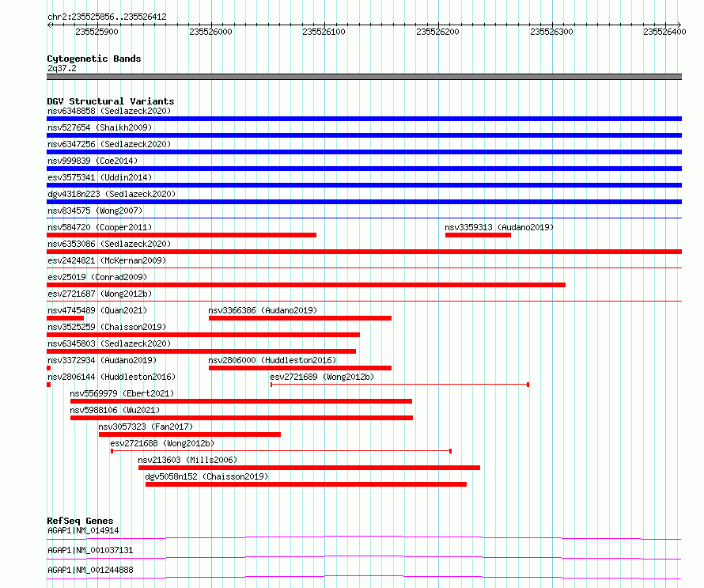This screenshot has width=704, height=588.
Task: Select the nsv5988106 (Wu2021) label
Action: (x=115, y=410)
